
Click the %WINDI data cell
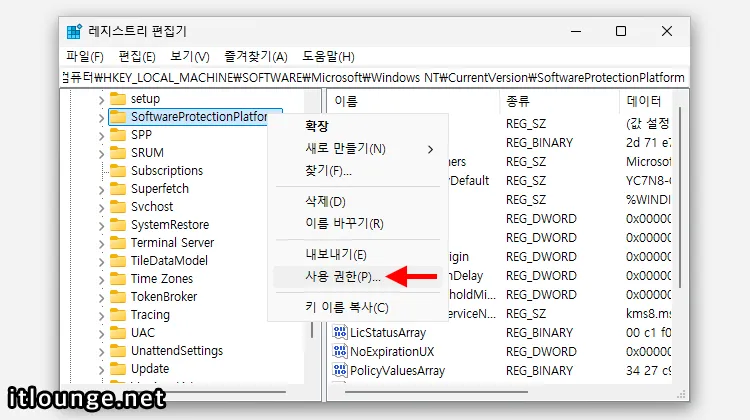click(649, 199)
